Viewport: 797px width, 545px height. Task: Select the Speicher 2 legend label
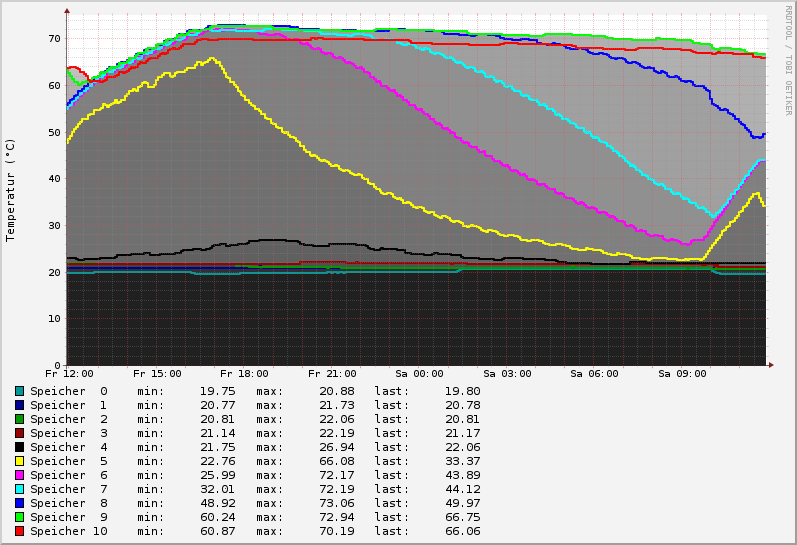click(x=68, y=419)
